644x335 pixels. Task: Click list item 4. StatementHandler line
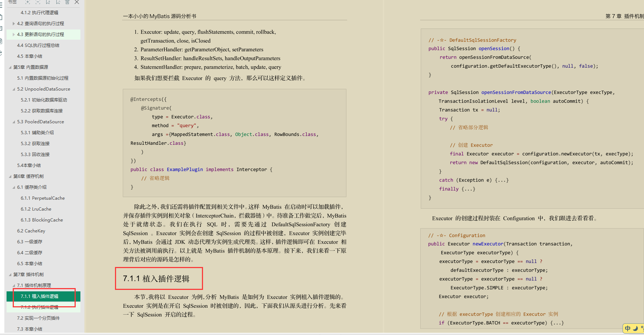pyautogui.click(x=207, y=67)
